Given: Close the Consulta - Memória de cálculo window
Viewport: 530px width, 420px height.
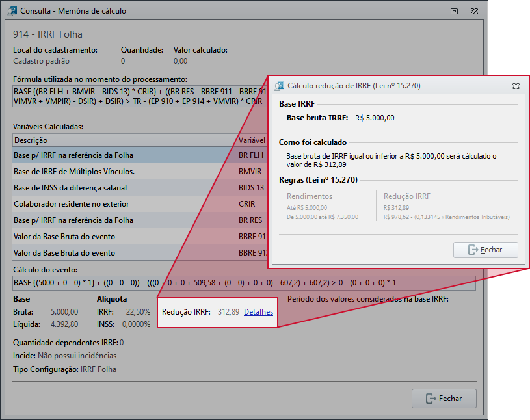Looking at the screenshot, I should pos(474,11).
